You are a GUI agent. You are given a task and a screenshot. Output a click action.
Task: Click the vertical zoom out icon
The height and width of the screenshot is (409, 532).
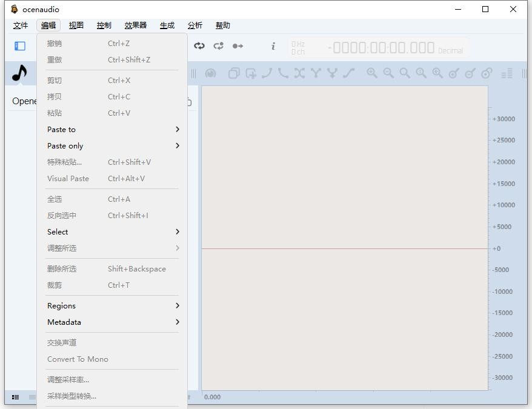click(470, 73)
